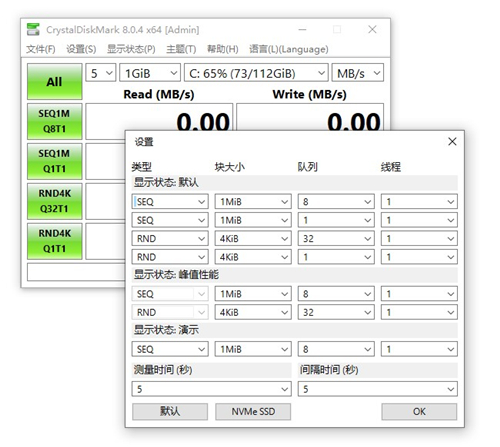Open the 语言(L)(Language) menu
500x447 pixels.
click(289, 49)
